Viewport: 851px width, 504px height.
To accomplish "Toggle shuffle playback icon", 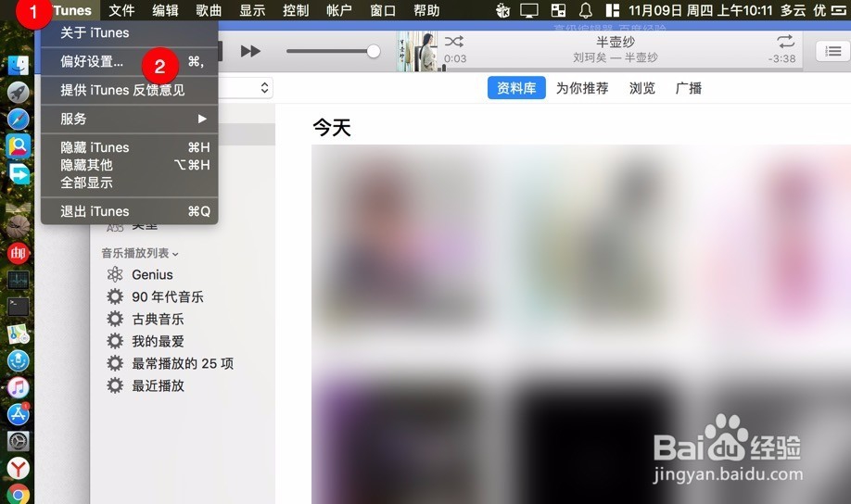I will coord(453,42).
